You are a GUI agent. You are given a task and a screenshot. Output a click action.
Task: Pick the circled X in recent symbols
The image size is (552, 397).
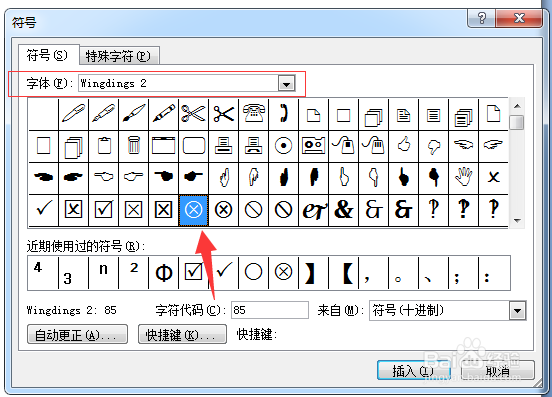[x=283, y=273]
